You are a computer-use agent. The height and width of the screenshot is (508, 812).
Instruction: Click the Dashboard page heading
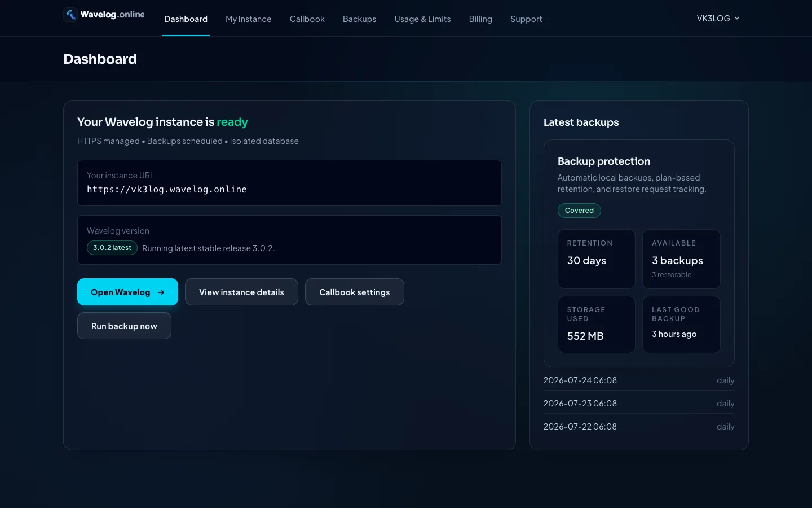100,59
